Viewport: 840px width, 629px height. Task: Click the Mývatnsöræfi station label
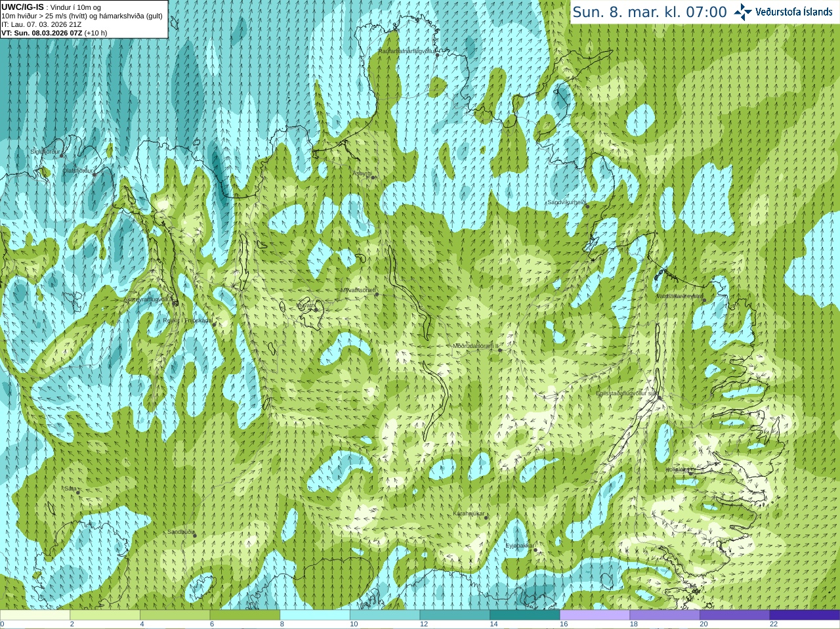(358, 290)
